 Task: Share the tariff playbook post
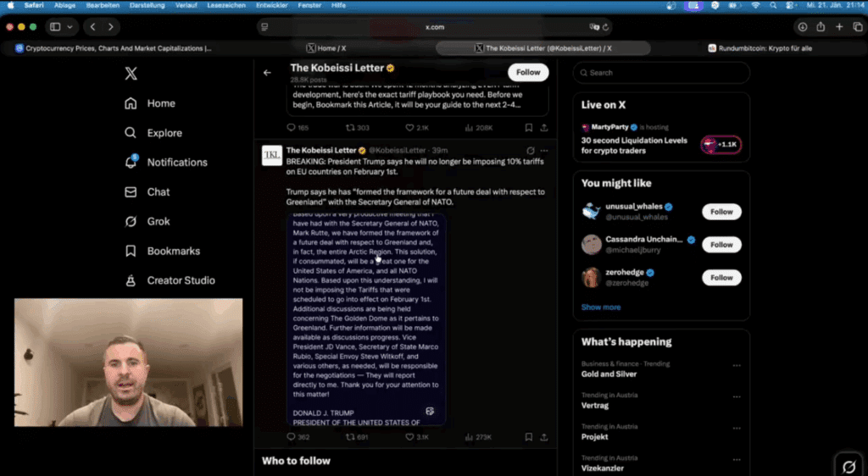coord(544,128)
